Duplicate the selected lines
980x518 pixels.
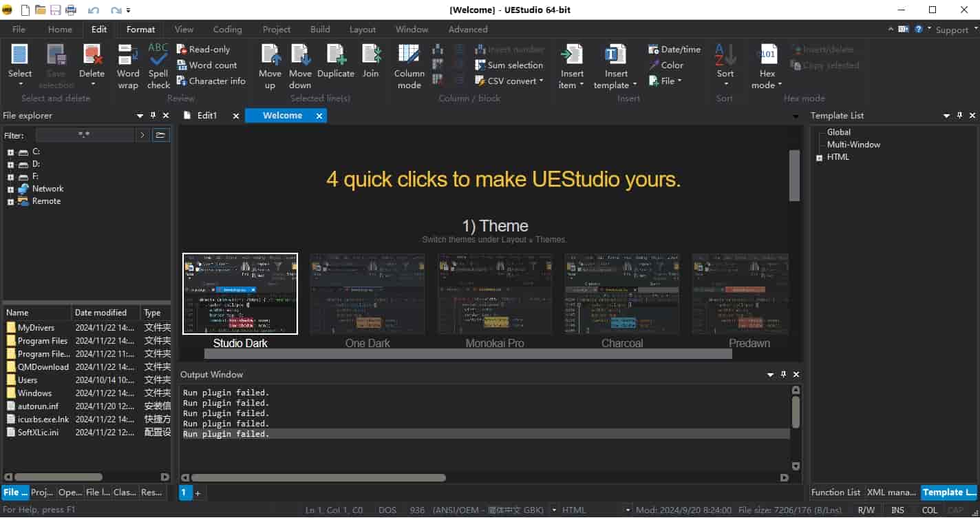[x=336, y=65]
